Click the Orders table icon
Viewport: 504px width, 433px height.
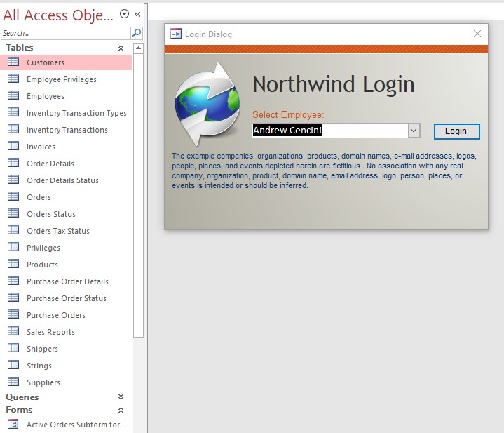13,196
